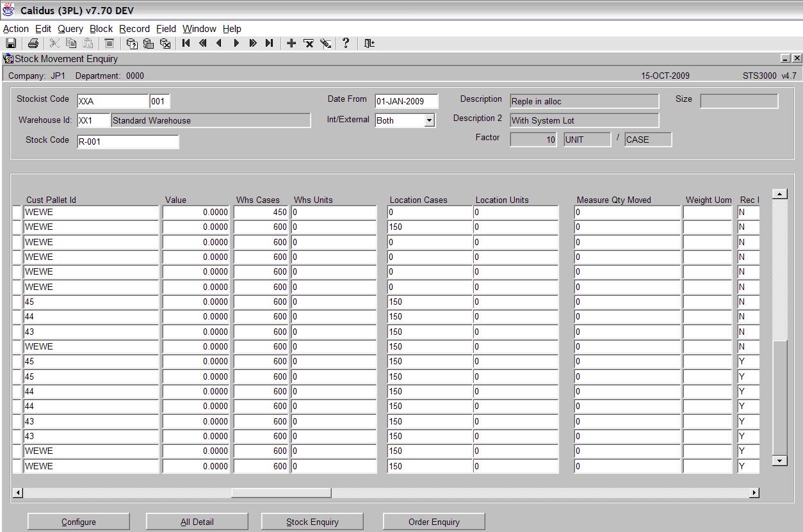Open the Window menu
Screen dimensions: 803x532
click(199, 29)
